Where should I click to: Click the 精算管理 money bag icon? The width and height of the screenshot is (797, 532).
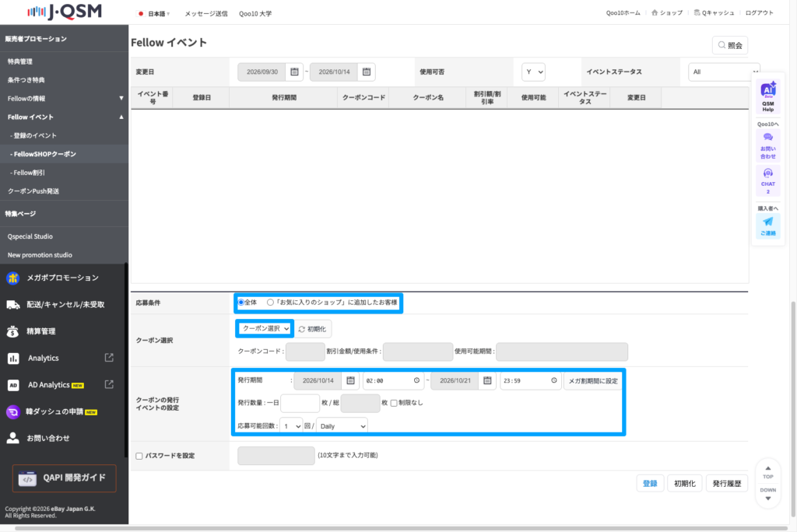click(13, 331)
